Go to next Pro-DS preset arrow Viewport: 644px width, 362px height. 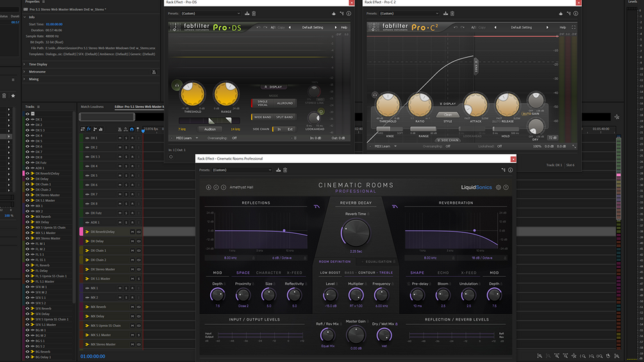coord(336,28)
